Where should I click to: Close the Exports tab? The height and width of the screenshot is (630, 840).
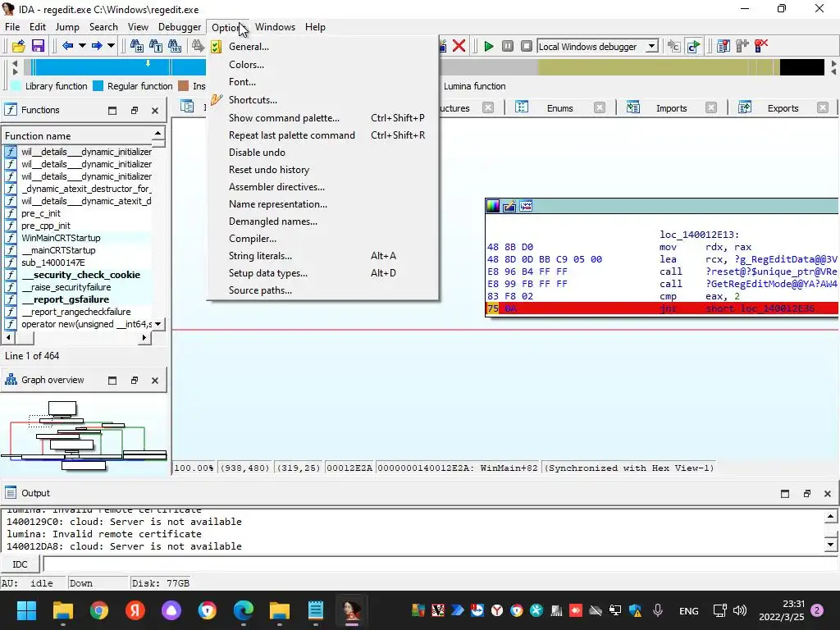coord(823,107)
